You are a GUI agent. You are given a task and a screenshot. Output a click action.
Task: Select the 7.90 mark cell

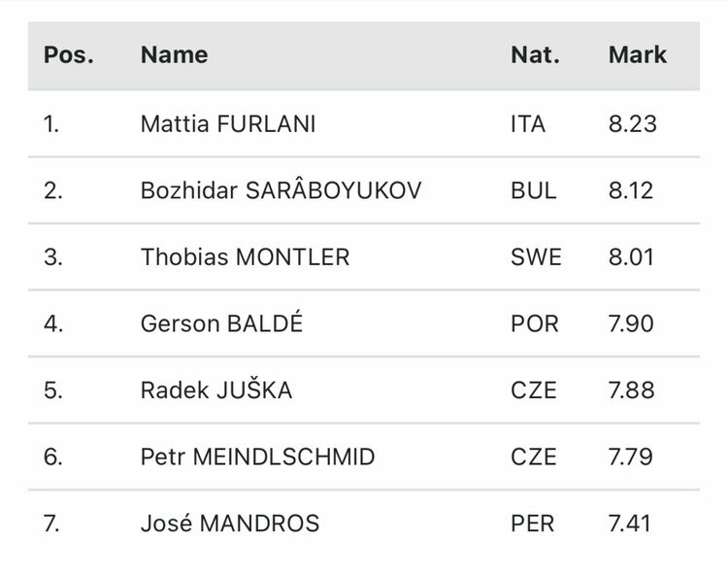coord(631,323)
